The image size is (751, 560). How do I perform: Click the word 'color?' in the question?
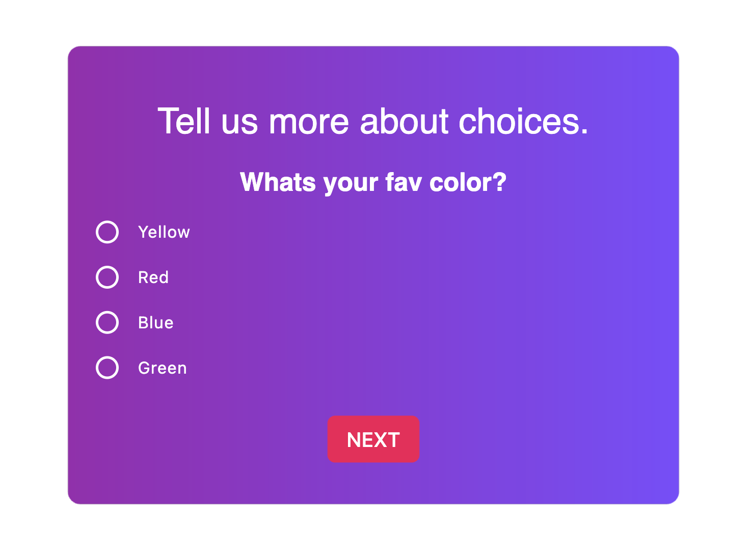(468, 182)
